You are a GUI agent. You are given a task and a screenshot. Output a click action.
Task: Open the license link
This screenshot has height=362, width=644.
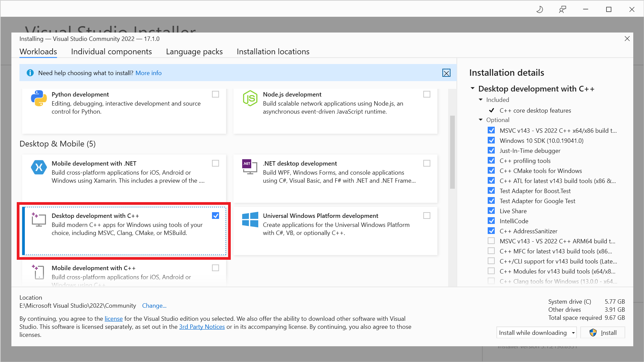114,318
